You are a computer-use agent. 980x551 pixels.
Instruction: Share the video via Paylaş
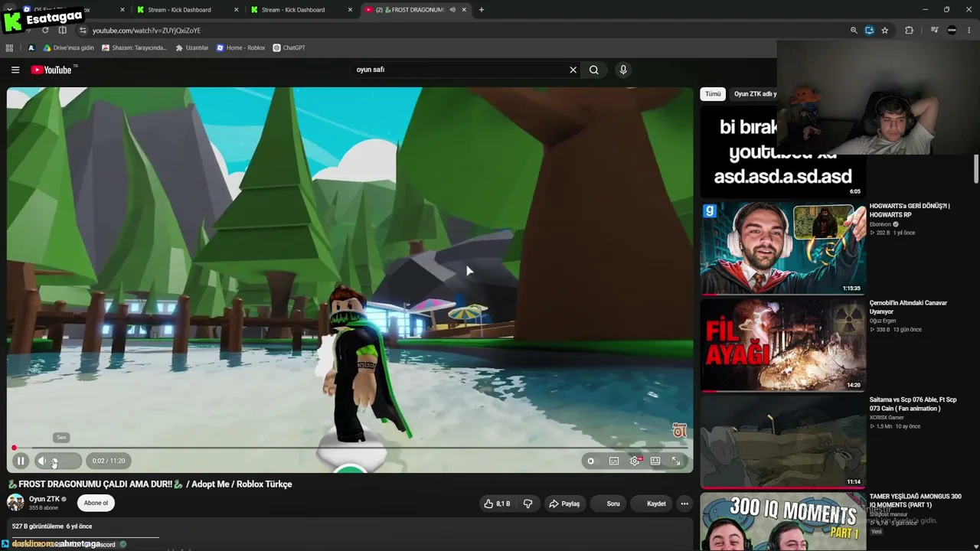[x=564, y=504]
